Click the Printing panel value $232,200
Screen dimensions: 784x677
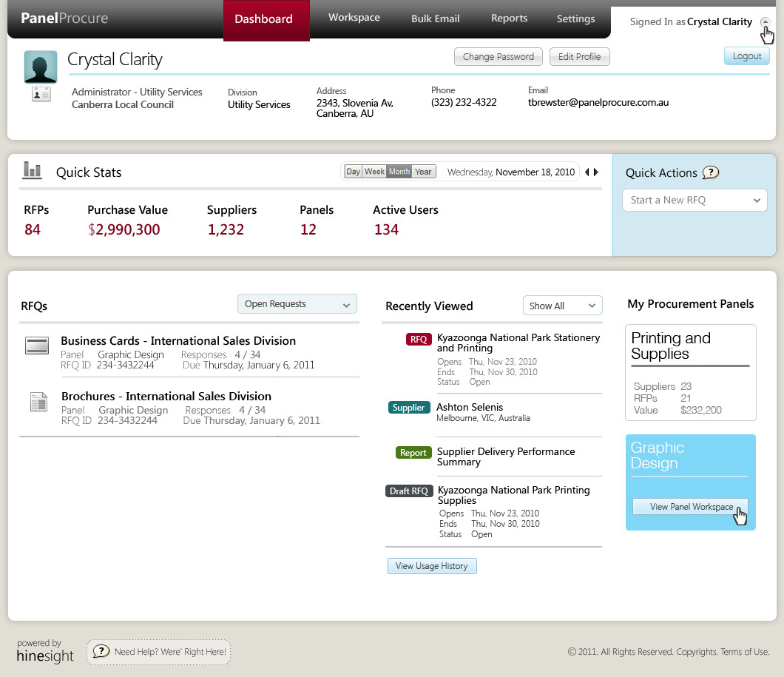[x=701, y=410]
